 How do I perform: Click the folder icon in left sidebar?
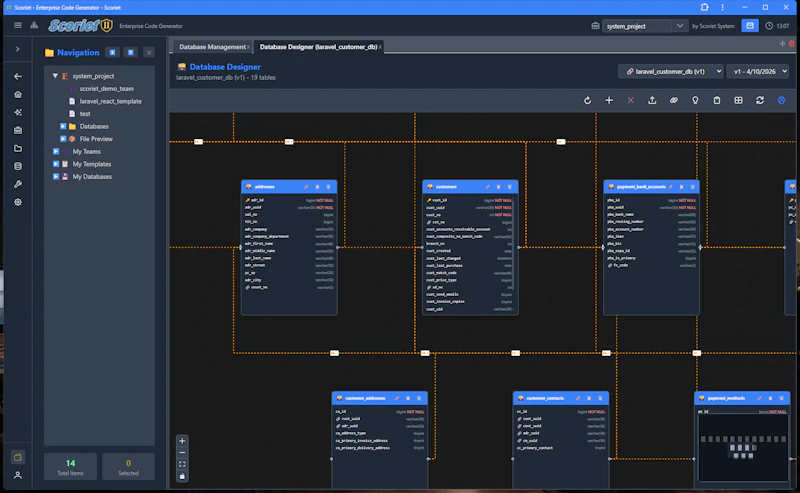pyautogui.click(x=18, y=149)
